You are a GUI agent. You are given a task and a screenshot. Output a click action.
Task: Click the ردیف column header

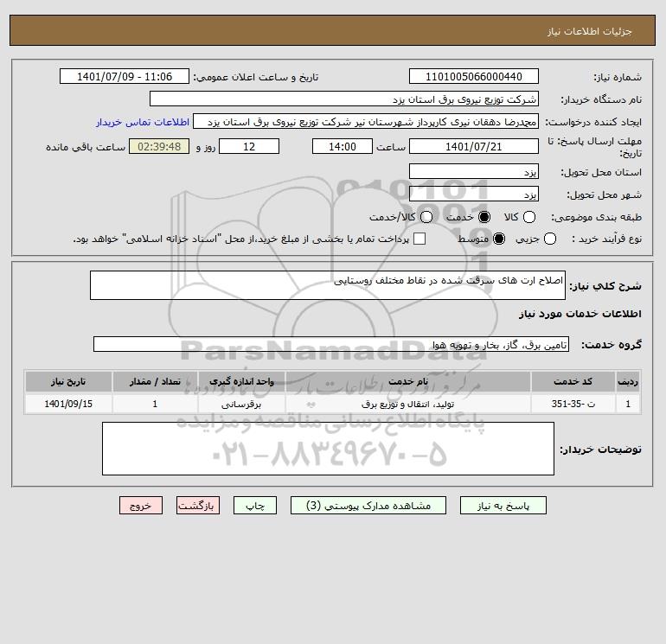tap(628, 381)
